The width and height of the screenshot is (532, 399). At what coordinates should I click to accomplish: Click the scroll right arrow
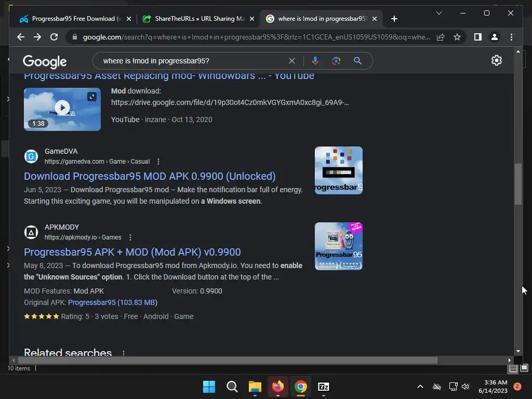[x=509, y=361]
